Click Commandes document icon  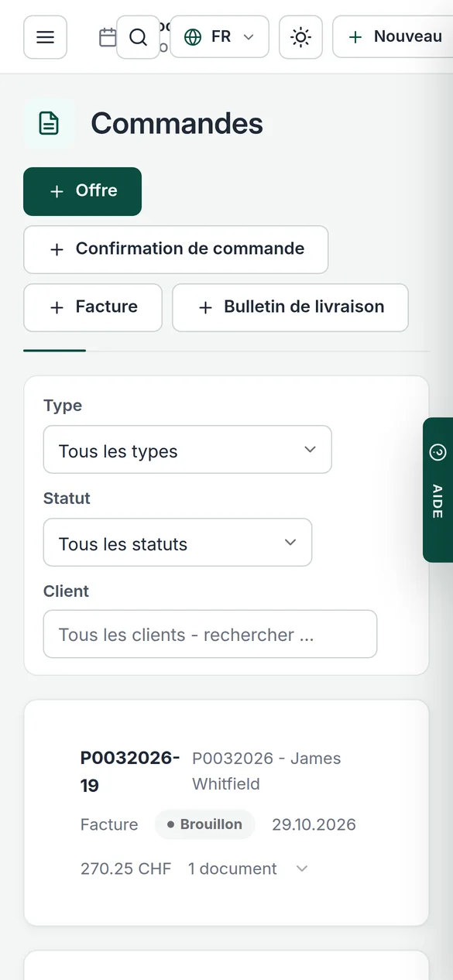click(49, 124)
